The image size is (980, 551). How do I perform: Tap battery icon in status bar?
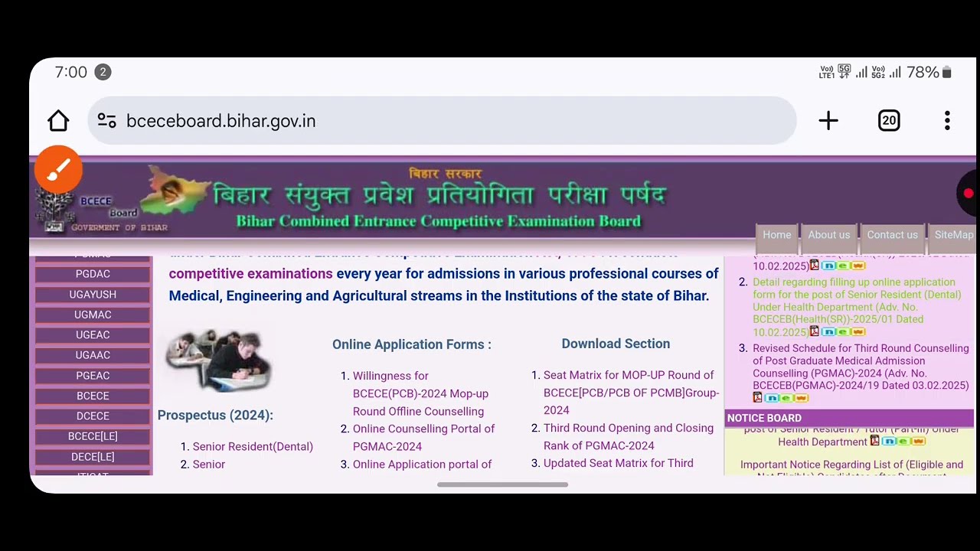click(947, 73)
